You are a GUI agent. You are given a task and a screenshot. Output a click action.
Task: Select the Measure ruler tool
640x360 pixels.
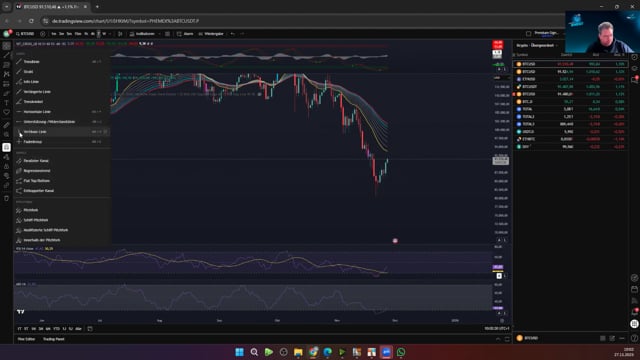click(x=7, y=125)
